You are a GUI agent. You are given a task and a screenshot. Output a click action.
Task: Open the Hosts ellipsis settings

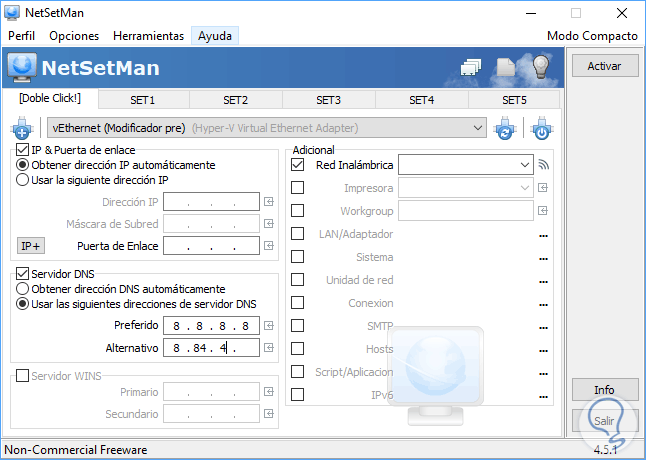(543, 351)
